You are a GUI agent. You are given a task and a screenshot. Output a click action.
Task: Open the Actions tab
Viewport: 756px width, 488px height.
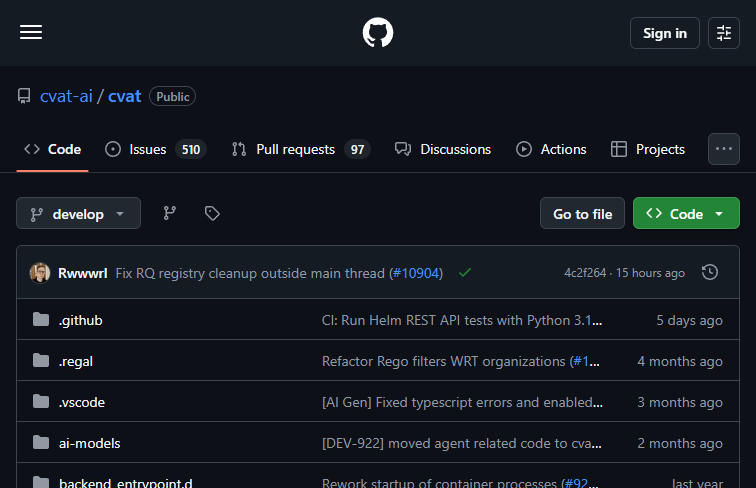[x=551, y=149]
